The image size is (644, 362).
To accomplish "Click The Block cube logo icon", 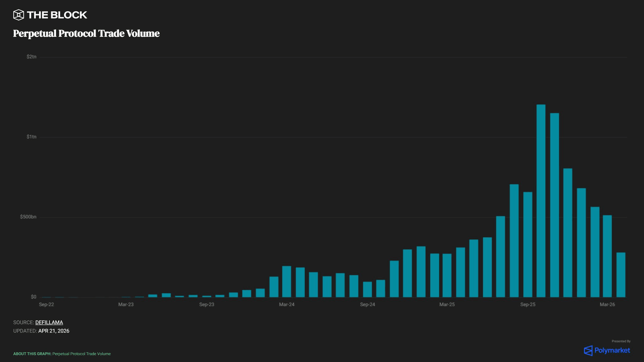I will point(19,15).
